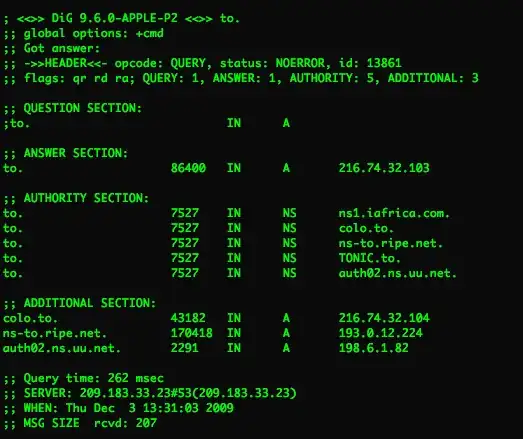Click ns-to.ripe.net. in the authority section
Image resolution: width=523 pixels, height=439 pixels.
click(x=391, y=243)
